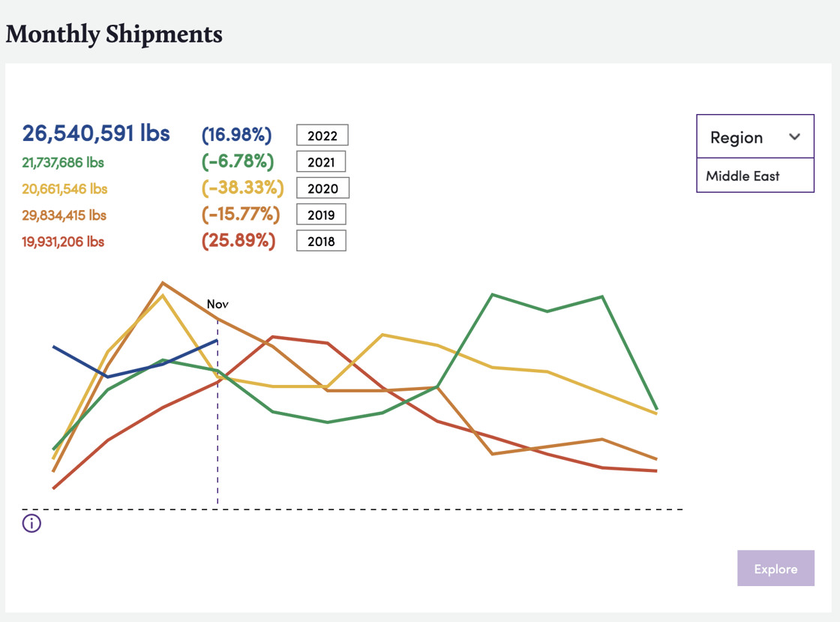The image size is (840, 622).
Task: Click the orange 29,834,415 lbs figure
Action: click(62, 214)
